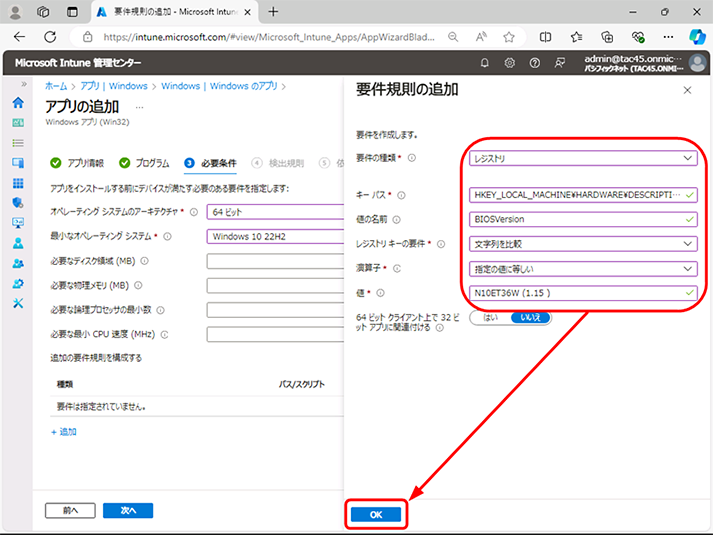Click 値 field N10ET36W (1.15 )
Viewport: 713px width, 535px height.
coord(583,293)
